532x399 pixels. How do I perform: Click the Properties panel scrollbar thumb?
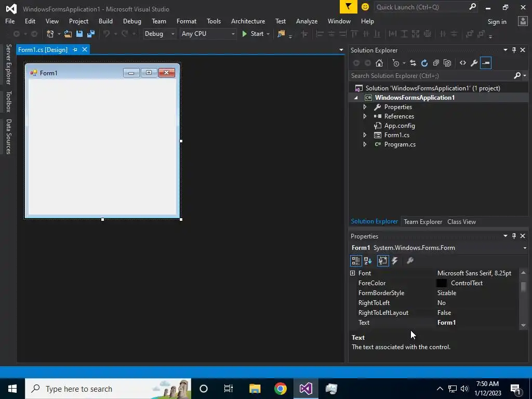(x=523, y=287)
